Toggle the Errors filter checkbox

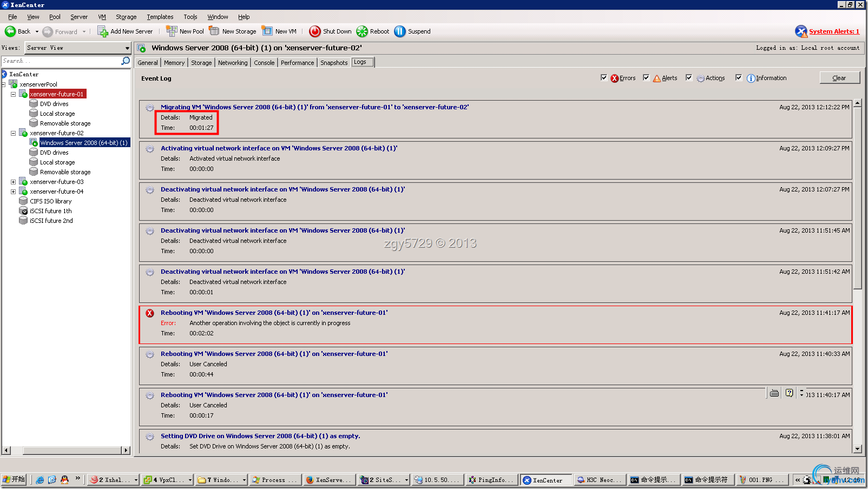pyautogui.click(x=604, y=77)
